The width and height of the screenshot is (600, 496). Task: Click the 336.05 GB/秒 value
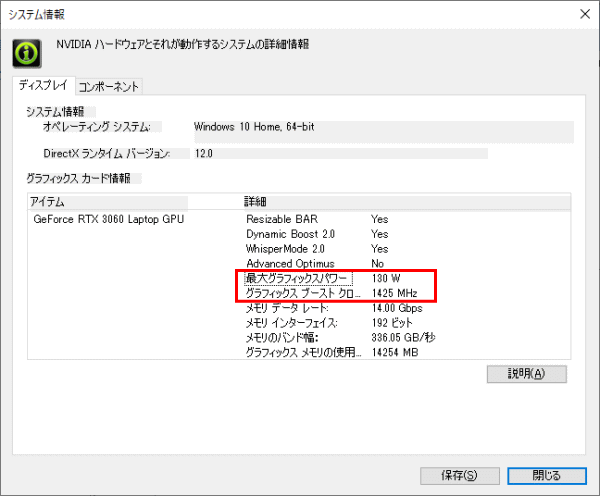(403, 338)
